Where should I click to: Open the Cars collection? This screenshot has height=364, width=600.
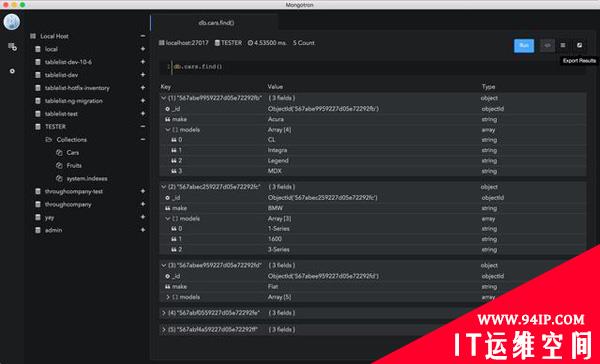point(73,152)
